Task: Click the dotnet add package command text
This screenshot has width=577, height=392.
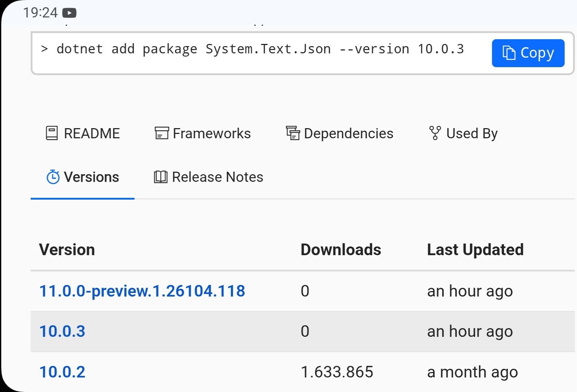Action: click(260, 49)
